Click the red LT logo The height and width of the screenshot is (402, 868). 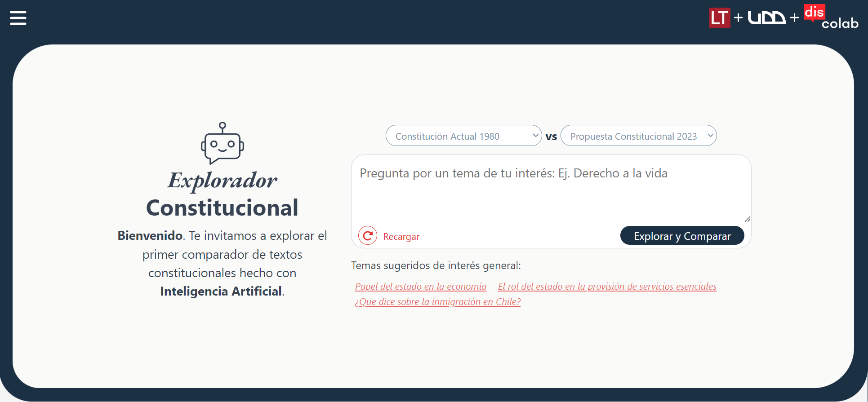pyautogui.click(x=719, y=18)
